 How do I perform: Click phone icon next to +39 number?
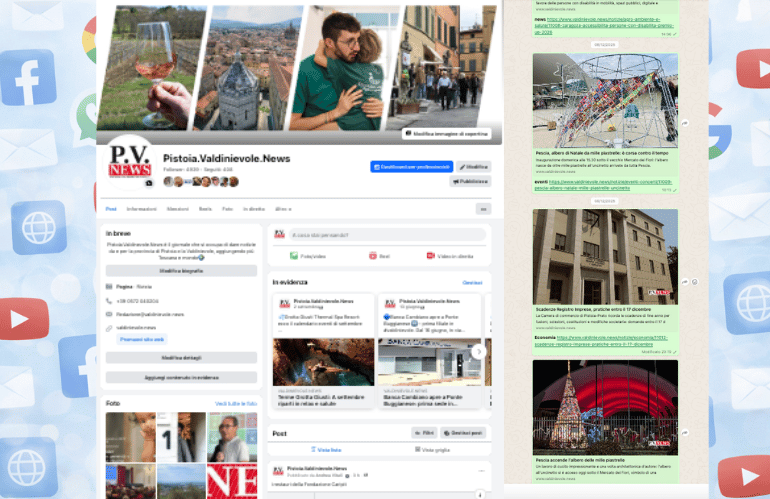109,301
